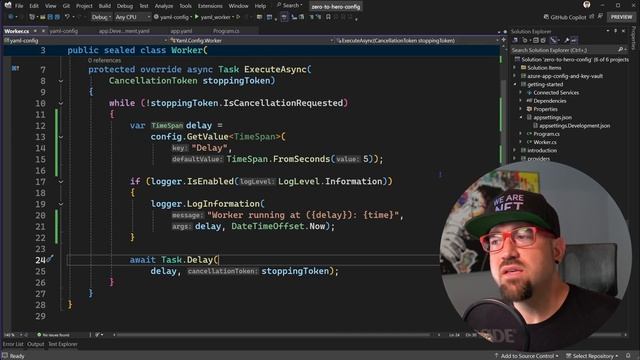Open the Analyze menu
This screenshot has height=360, width=640.
click(x=164, y=6)
